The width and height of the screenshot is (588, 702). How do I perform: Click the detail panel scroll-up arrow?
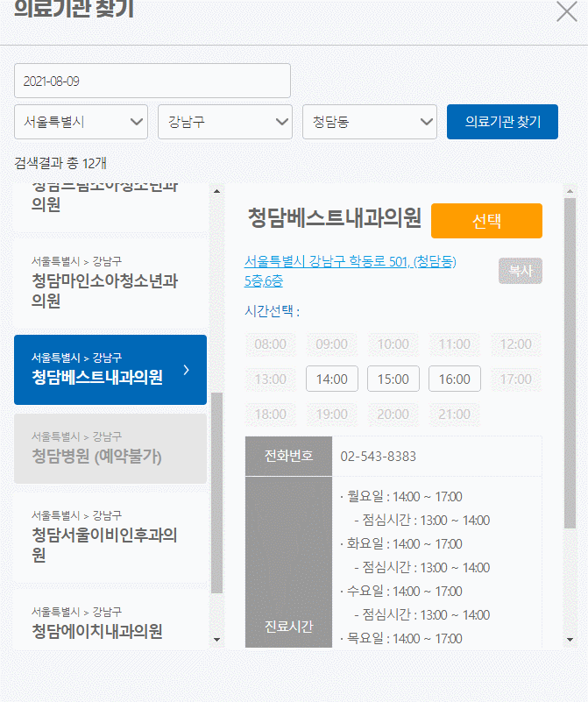pos(570,191)
